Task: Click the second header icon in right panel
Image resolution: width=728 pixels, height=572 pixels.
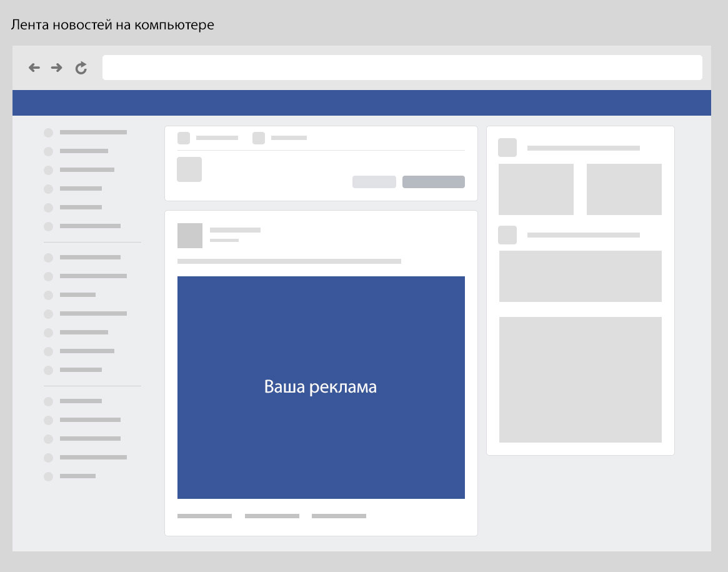Action: [507, 235]
